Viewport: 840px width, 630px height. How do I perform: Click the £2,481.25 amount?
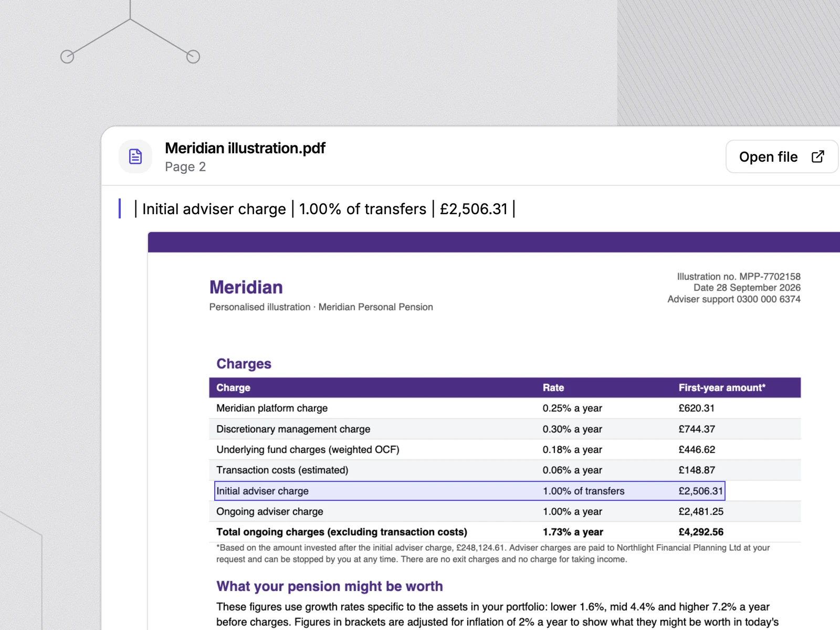click(701, 511)
